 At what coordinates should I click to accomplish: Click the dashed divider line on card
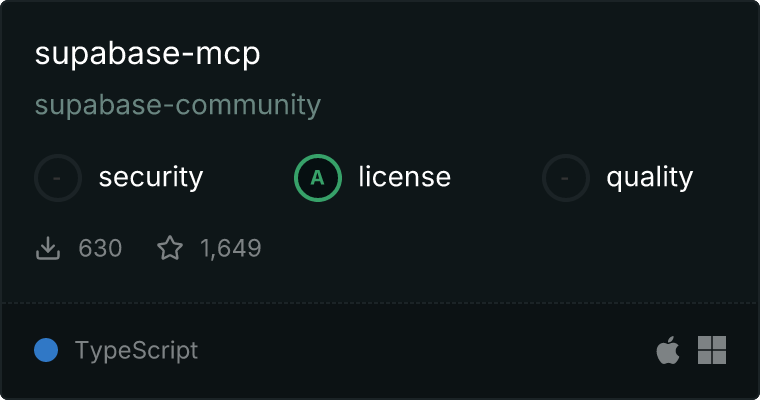click(x=380, y=303)
